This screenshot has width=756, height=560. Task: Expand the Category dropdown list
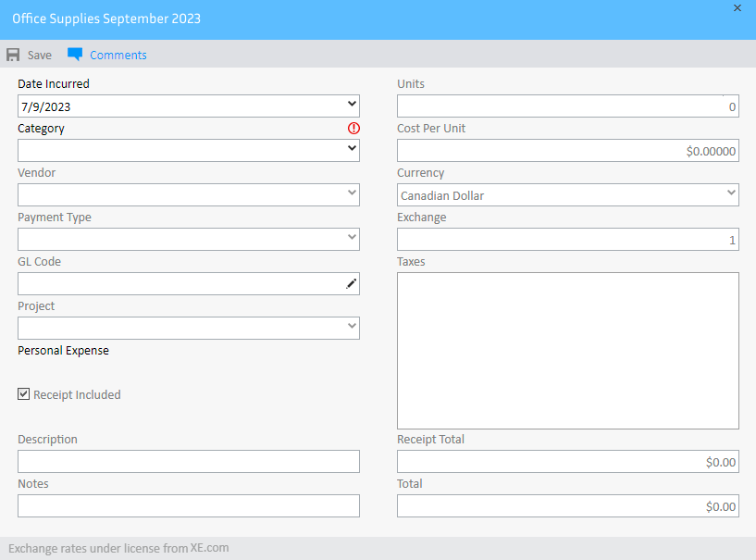click(352, 150)
